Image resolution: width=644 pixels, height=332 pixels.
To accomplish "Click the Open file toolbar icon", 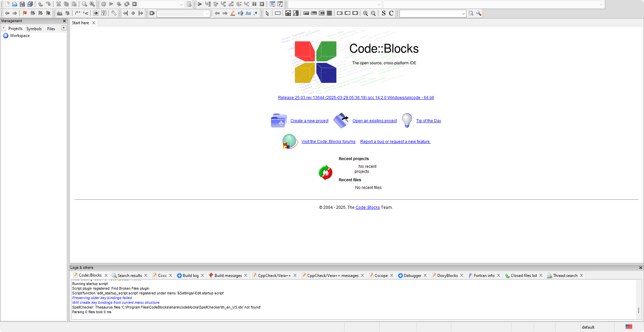I will click(14, 4).
